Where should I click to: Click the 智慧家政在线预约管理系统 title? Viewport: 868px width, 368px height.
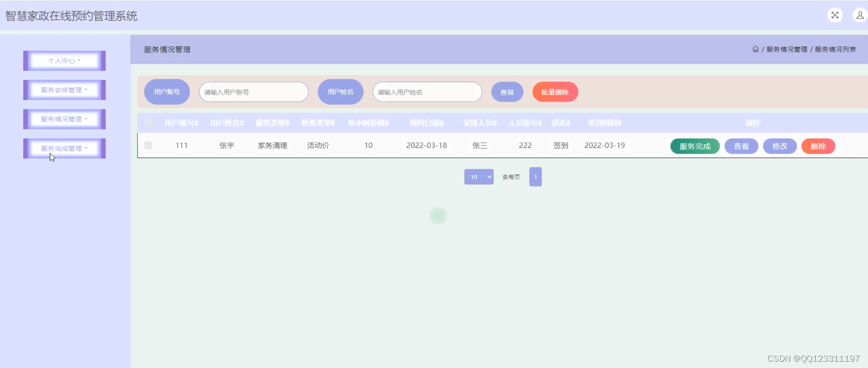[71, 16]
